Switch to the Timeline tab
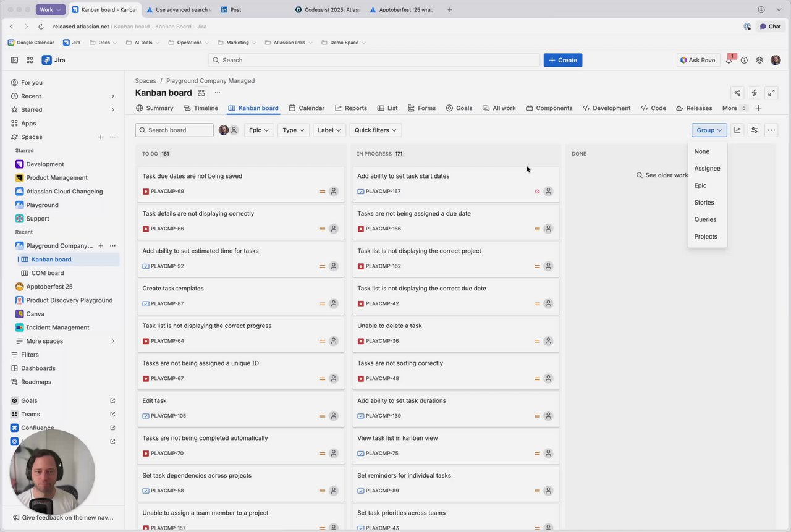The width and height of the screenshot is (791, 532). 201,108
